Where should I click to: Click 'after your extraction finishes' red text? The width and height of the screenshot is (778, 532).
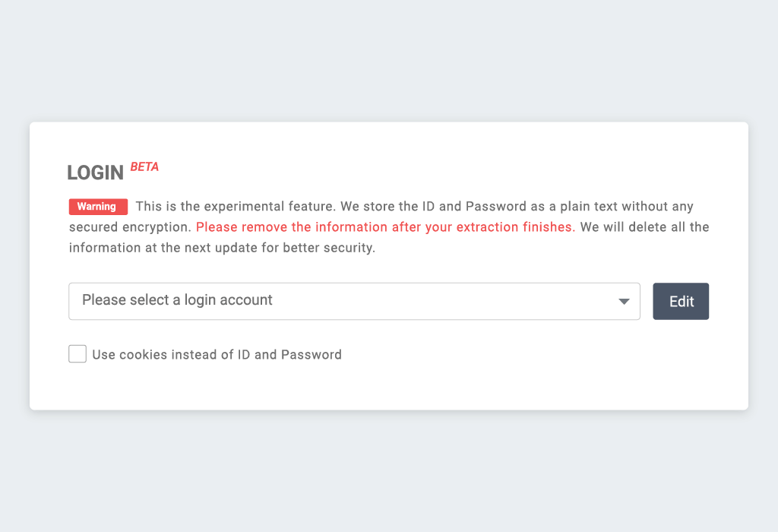482,227
